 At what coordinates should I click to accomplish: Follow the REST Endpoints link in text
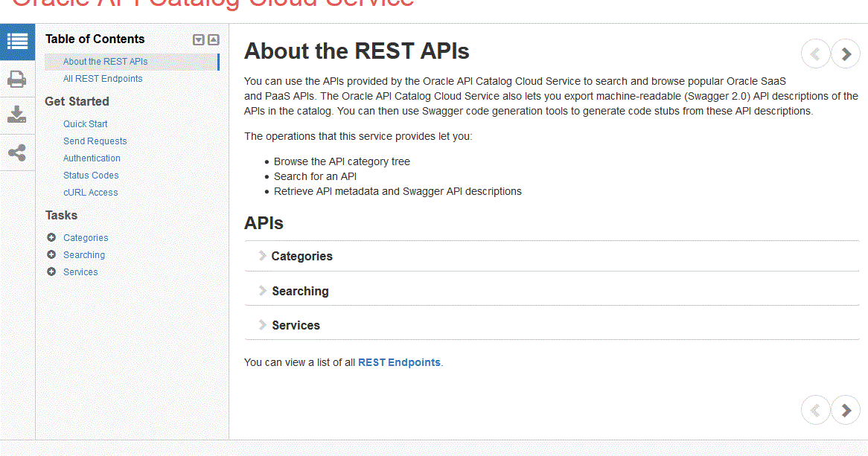[x=399, y=362]
